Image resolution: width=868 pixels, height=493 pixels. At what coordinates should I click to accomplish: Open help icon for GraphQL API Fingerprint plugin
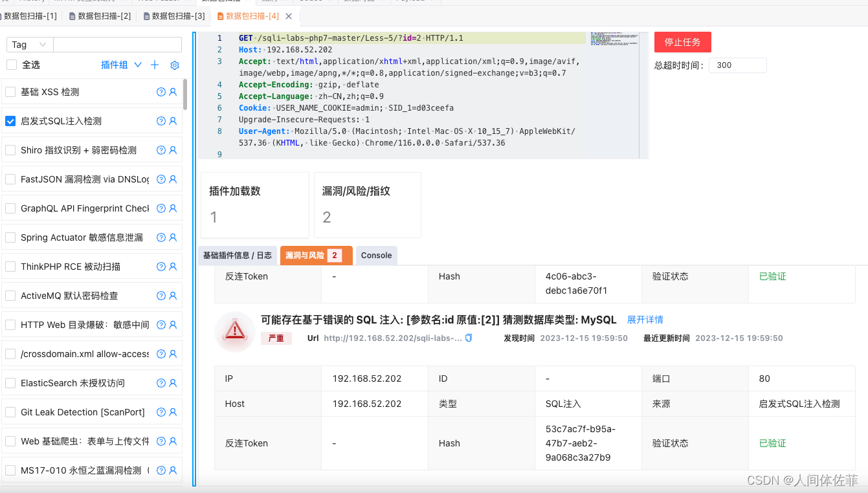pos(161,208)
